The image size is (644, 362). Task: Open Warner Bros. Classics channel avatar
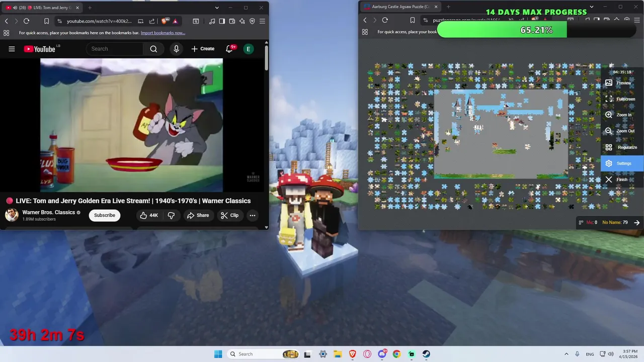click(12, 215)
